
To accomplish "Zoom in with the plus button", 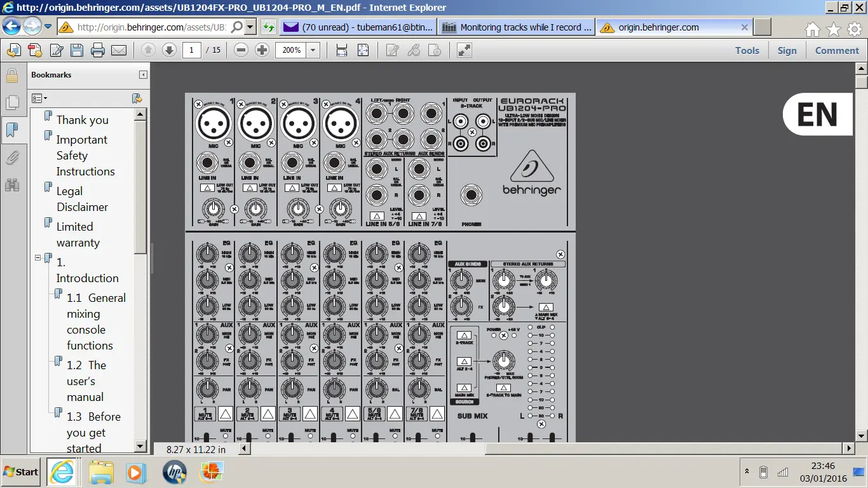I will (262, 50).
